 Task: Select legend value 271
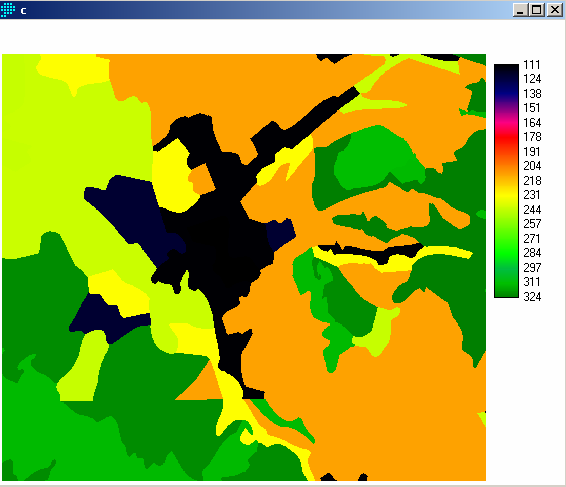pos(532,238)
